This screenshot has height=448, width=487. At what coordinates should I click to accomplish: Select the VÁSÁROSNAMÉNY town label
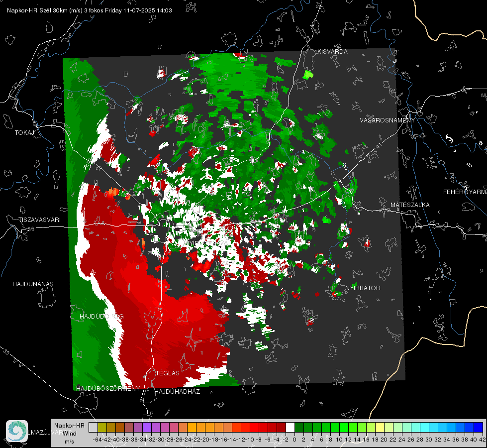tap(388, 120)
